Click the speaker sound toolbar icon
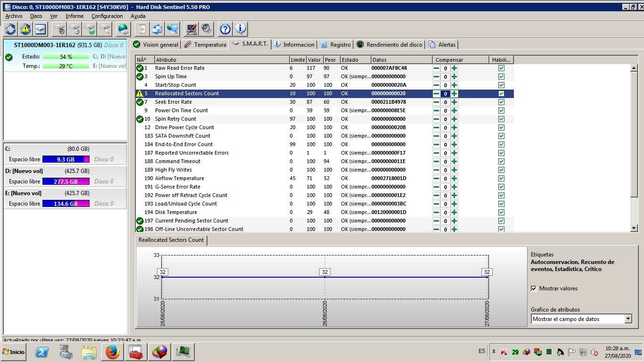 pyautogui.click(x=206, y=29)
